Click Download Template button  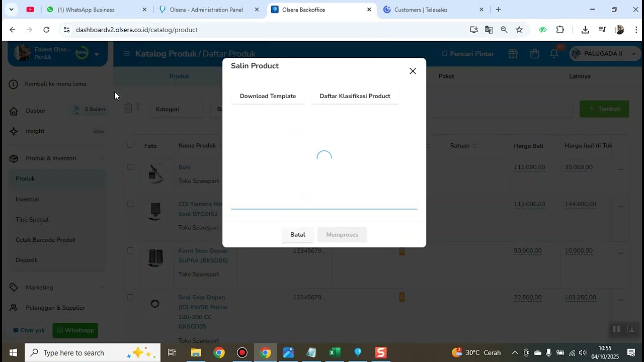(268, 96)
